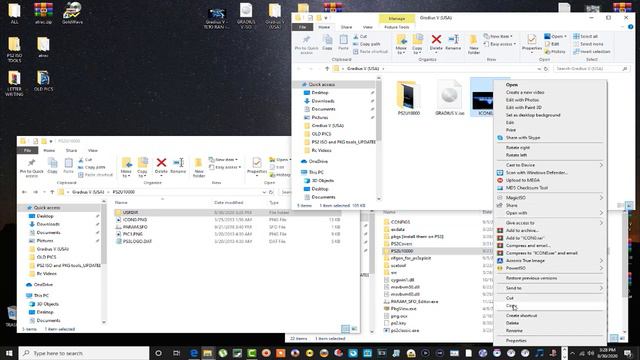The height and width of the screenshot is (360, 640).
Task: Click Move to in PS2U10000 window ribbon
Action: point(126,167)
